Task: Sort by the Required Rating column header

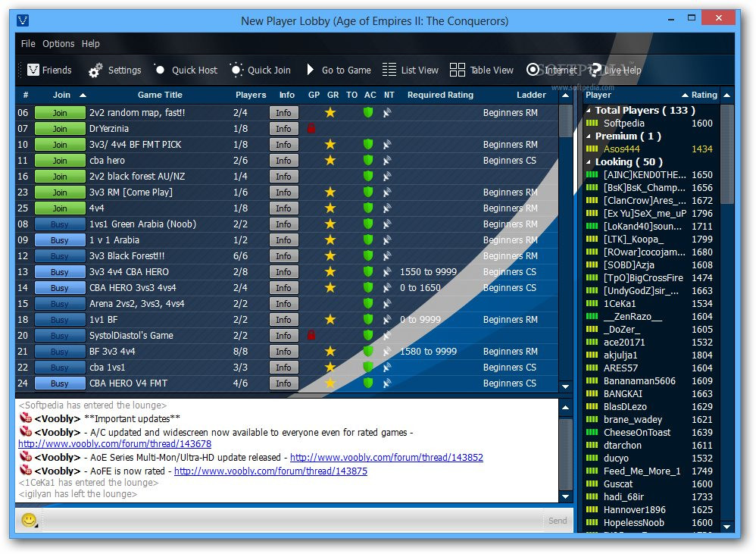Action: pyautogui.click(x=440, y=95)
